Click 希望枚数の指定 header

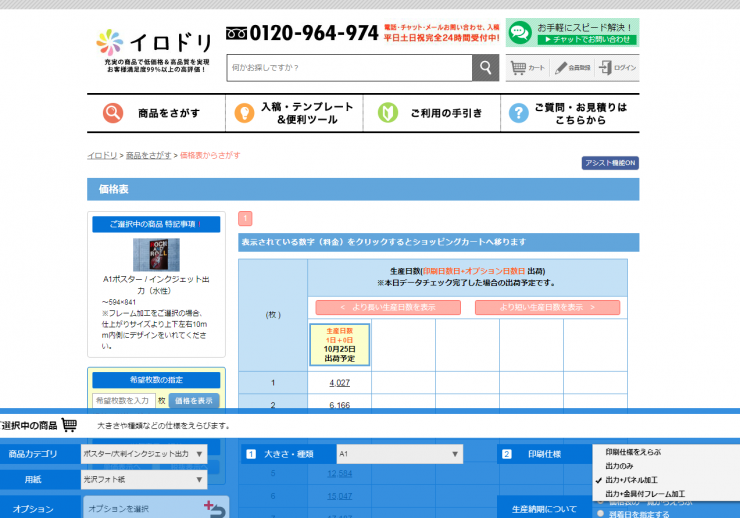click(156, 380)
